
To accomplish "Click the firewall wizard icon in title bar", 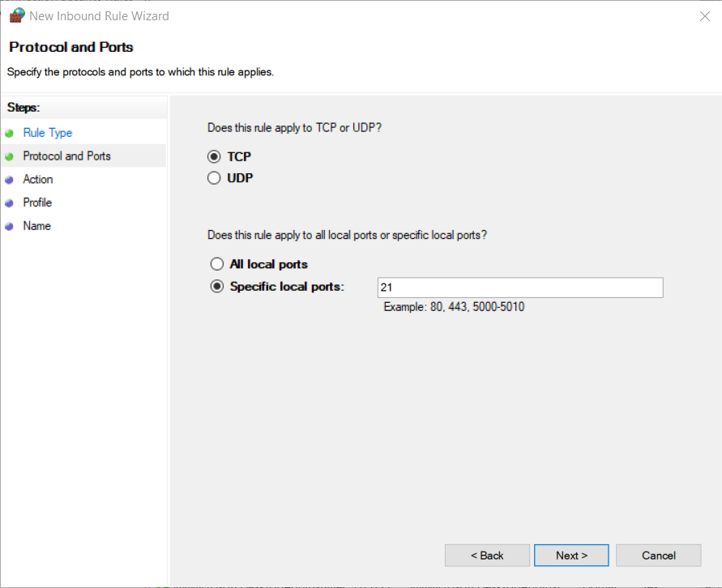I will (16, 15).
